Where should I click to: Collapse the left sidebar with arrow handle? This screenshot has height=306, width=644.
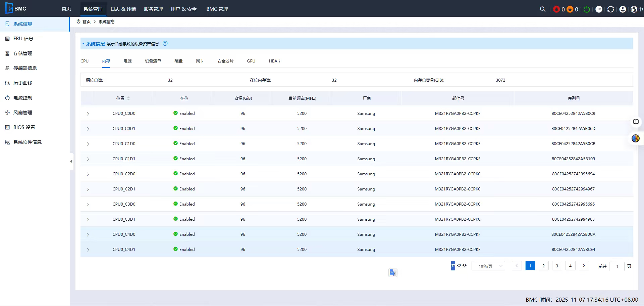71,161
